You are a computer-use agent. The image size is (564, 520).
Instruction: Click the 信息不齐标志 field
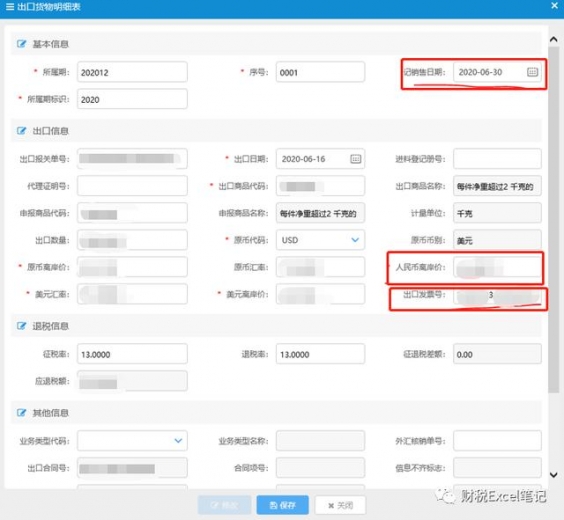497,467
